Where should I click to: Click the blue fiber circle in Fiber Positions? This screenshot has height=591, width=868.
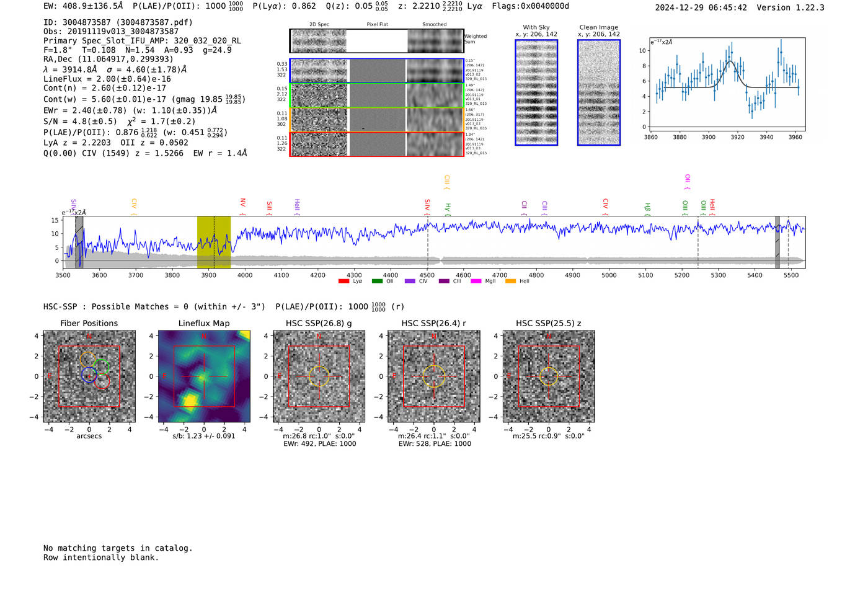pyautogui.click(x=89, y=375)
